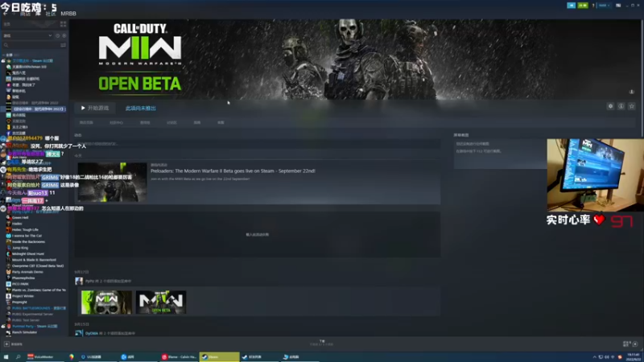644x362 pixels.
Task: Select Plants vs. Zombies: Game of the Year
Action: [39, 290]
